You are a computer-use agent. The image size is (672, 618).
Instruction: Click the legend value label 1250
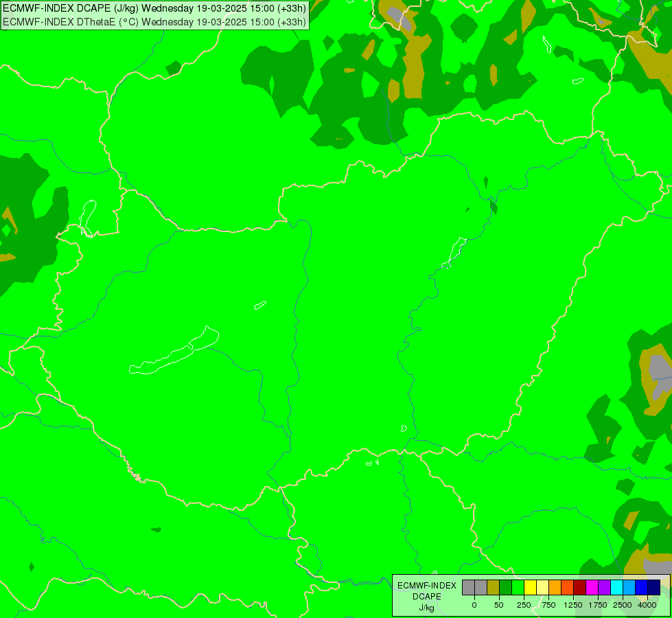pos(573,605)
